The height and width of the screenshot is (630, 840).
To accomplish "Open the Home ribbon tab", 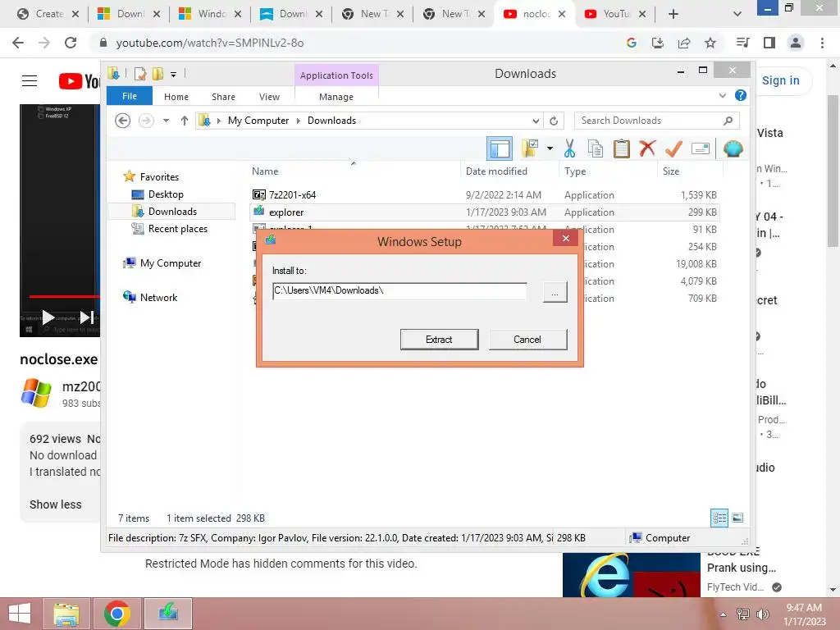I will tap(176, 97).
